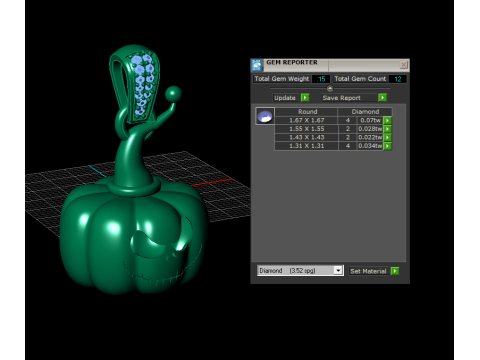Image resolution: width=480 pixels, height=360 pixels.
Task: Click the green arrow for the 0.028tw row
Action: pyautogui.click(x=387, y=129)
